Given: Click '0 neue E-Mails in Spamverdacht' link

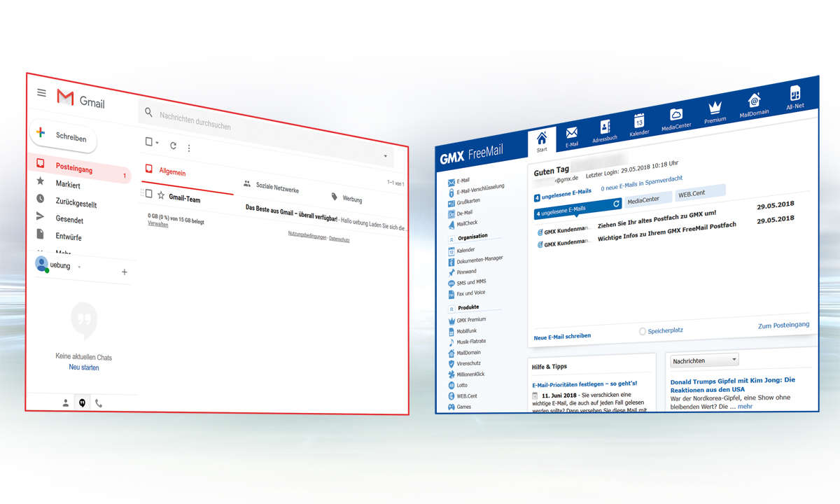Looking at the screenshot, I should pyautogui.click(x=641, y=184).
